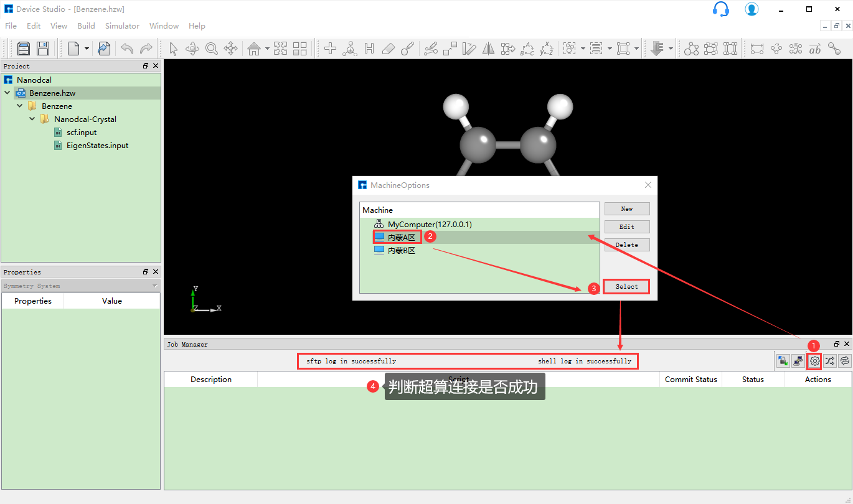Image resolution: width=853 pixels, height=504 pixels.
Task: Click the eraser tool icon
Action: click(x=389, y=49)
